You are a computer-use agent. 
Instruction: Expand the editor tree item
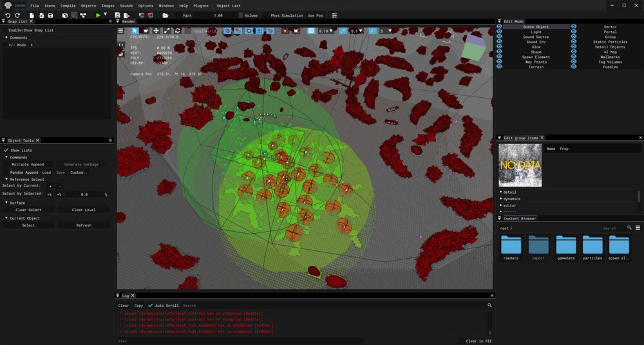pos(501,205)
